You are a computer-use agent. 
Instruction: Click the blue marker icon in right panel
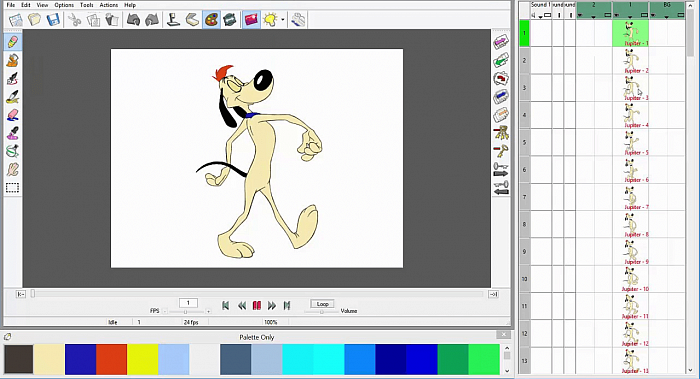click(x=501, y=97)
